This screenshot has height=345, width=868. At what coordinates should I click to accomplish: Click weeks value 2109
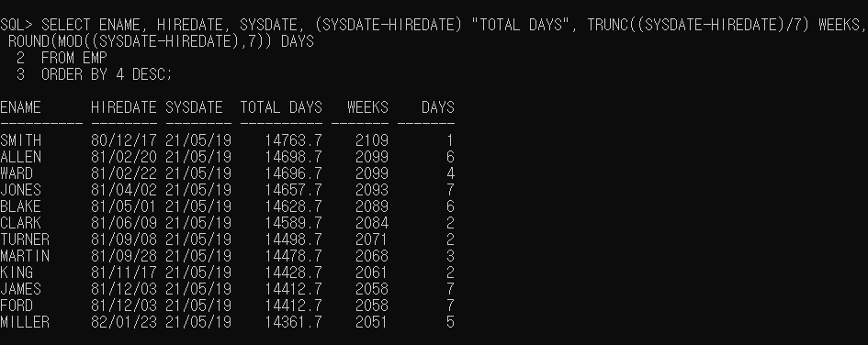tap(372, 140)
